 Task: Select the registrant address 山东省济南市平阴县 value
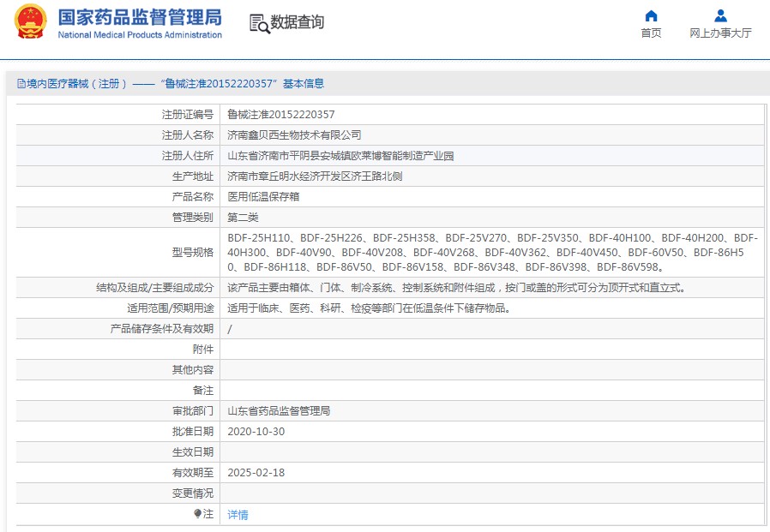[340, 156]
